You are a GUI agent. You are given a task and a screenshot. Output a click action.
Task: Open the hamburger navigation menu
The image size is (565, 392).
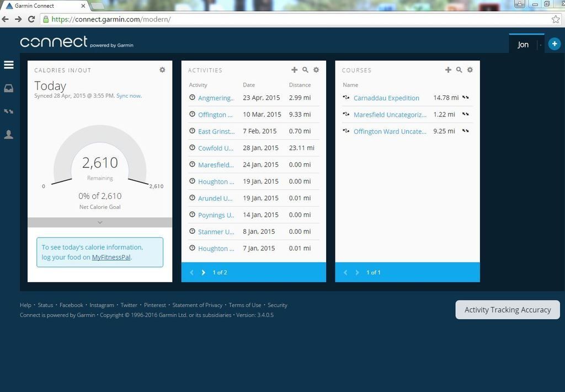9,65
